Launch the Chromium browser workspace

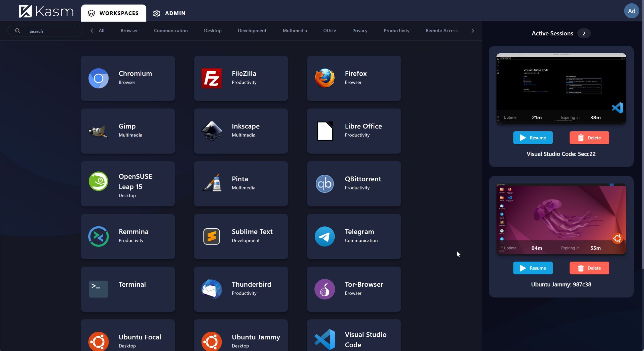pos(128,78)
